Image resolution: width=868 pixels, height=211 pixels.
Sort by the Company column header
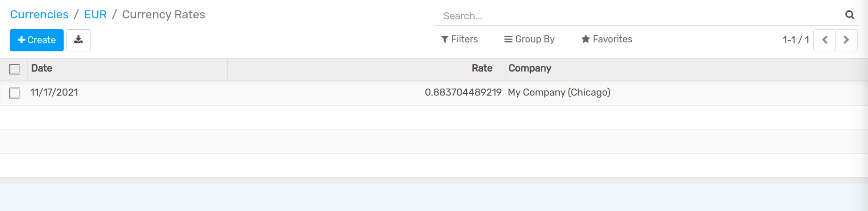pyautogui.click(x=529, y=68)
